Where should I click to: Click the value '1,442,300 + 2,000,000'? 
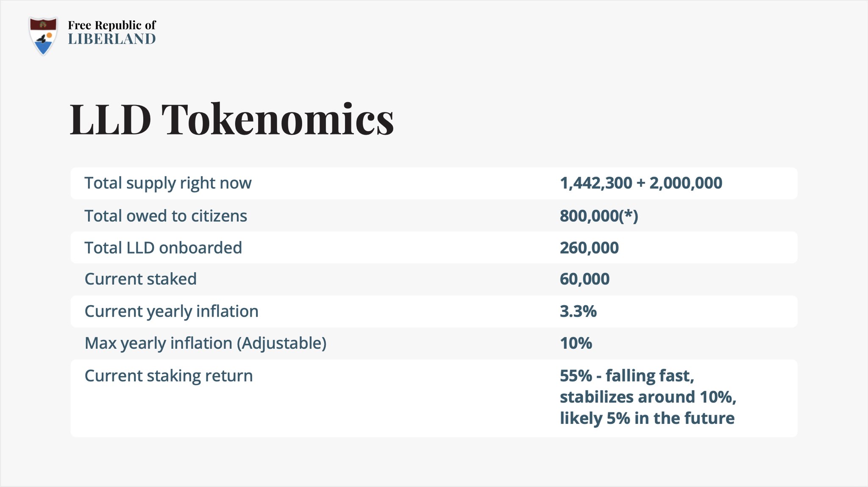[x=641, y=183]
